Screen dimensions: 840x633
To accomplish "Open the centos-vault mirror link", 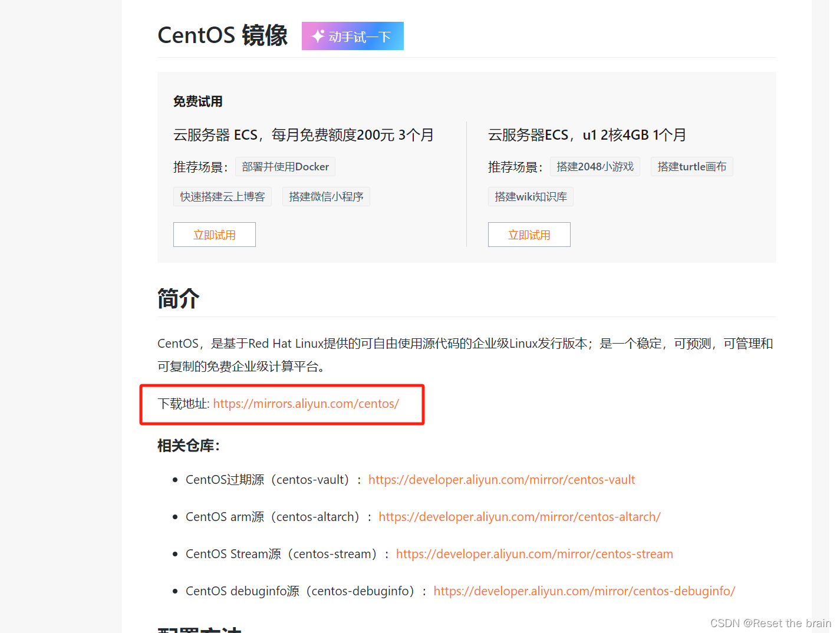I will [x=502, y=480].
